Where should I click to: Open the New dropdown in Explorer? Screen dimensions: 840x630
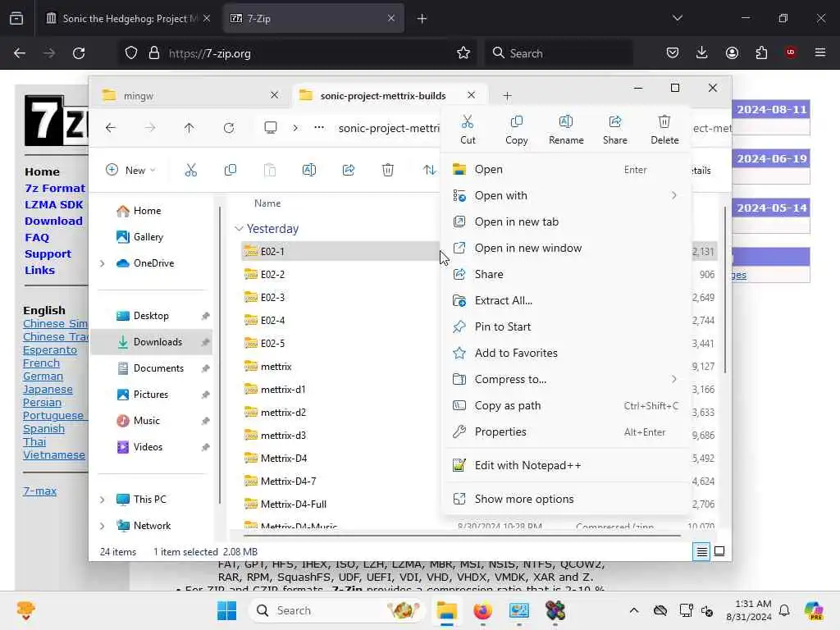click(130, 171)
